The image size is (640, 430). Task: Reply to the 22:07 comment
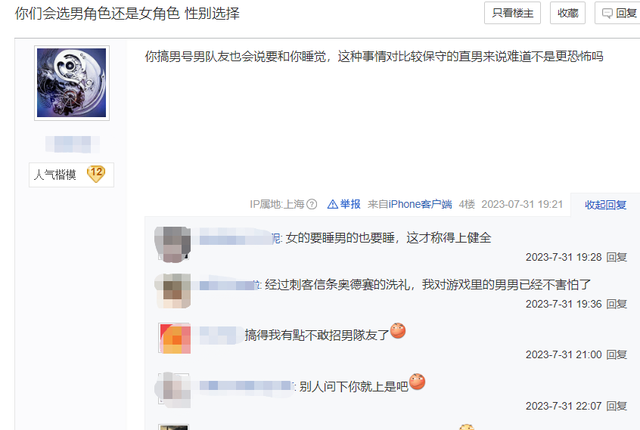click(617, 406)
